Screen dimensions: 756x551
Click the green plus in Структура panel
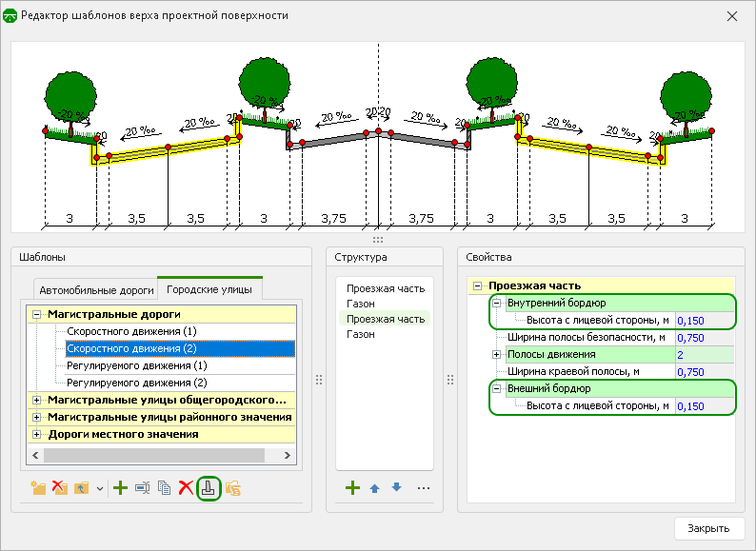(352, 488)
